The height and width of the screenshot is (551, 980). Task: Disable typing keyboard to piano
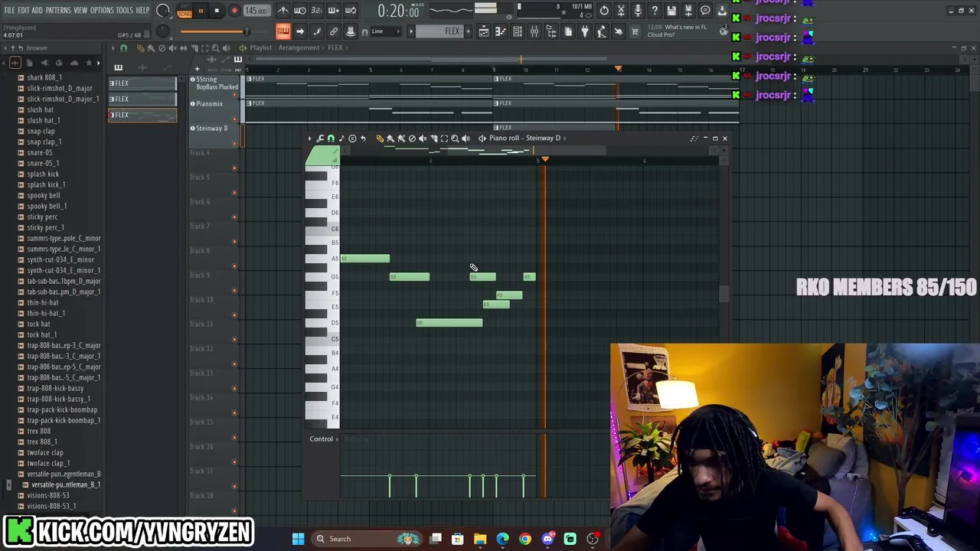283,31
